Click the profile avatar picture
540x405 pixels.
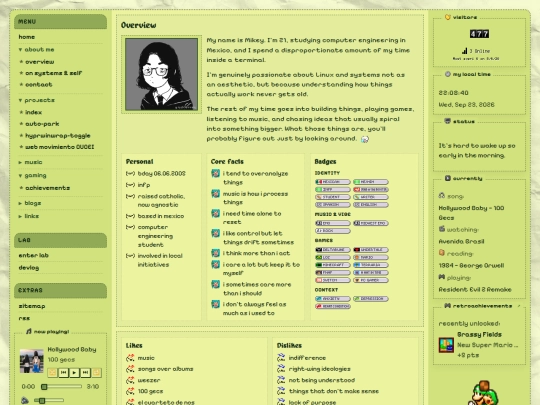click(162, 74)
